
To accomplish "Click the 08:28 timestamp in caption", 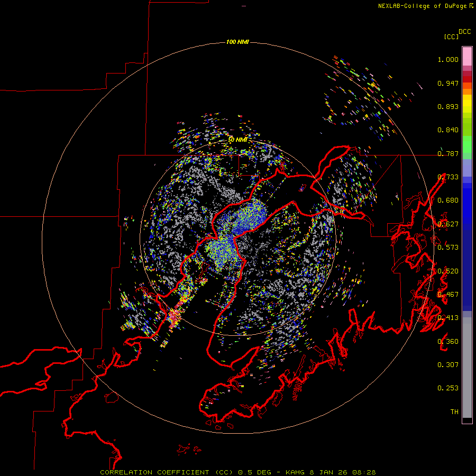I will [x=364, y=472].
